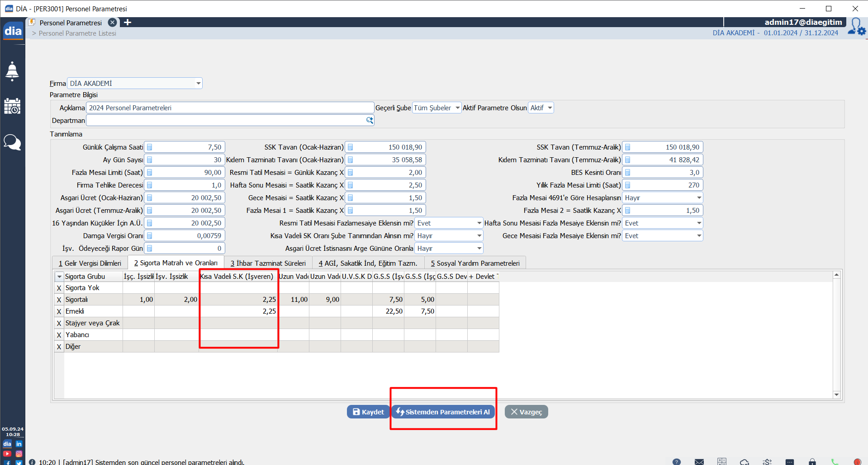Click the status bar info icon

[x=32, y=462]
